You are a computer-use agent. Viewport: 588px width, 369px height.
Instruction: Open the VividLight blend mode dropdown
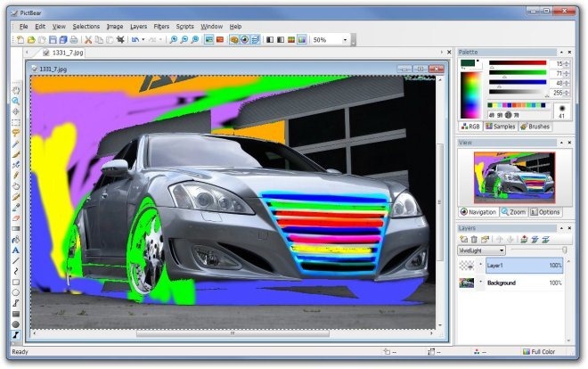pyautogui.click(x=481, y=251)
